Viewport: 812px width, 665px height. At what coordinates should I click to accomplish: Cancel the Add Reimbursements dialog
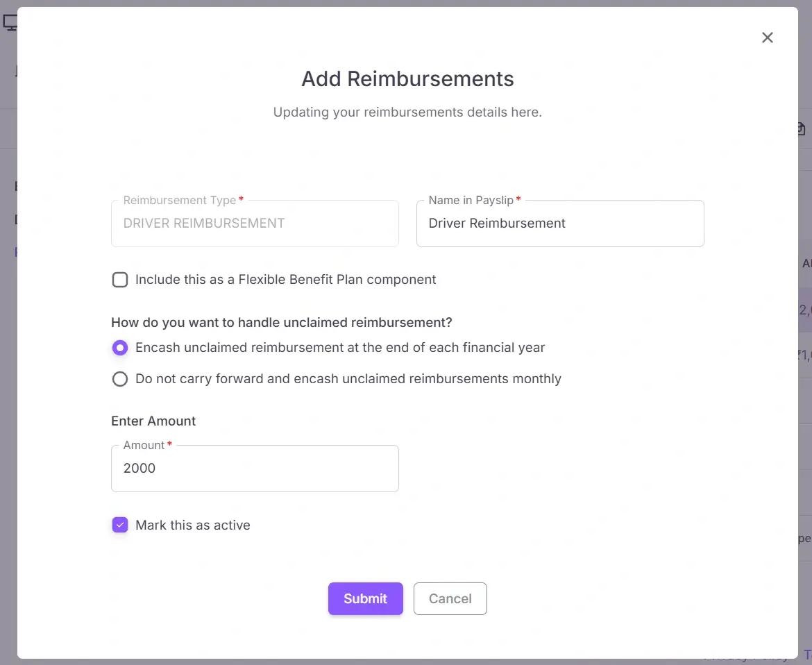[450, 598]
